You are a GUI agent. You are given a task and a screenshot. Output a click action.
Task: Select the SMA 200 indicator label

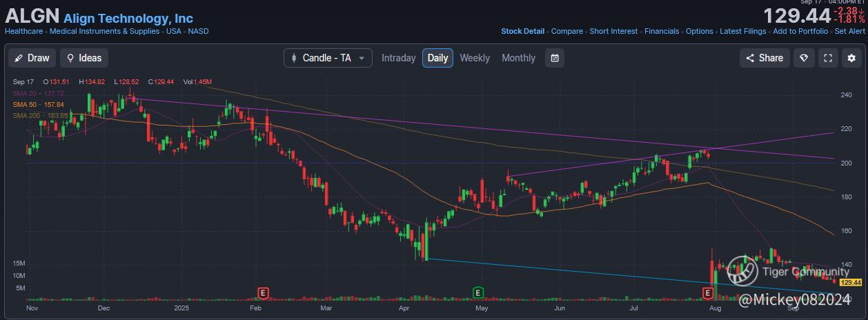coord(41,115)
